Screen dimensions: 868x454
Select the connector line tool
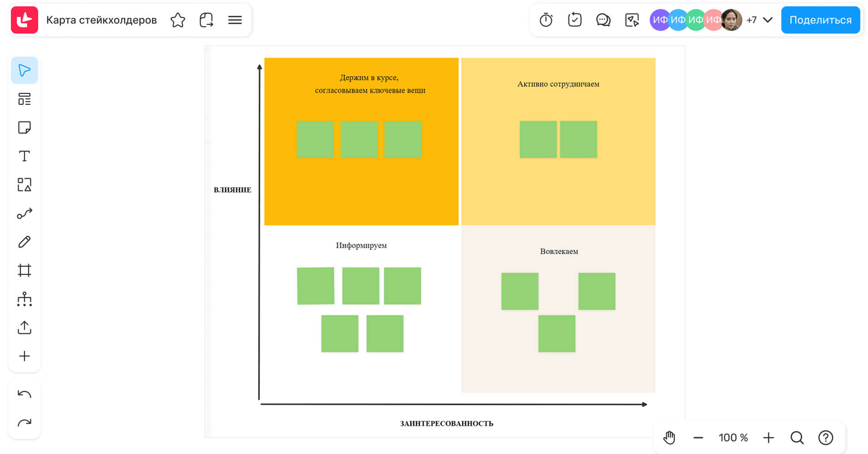(x=24, y=213)
